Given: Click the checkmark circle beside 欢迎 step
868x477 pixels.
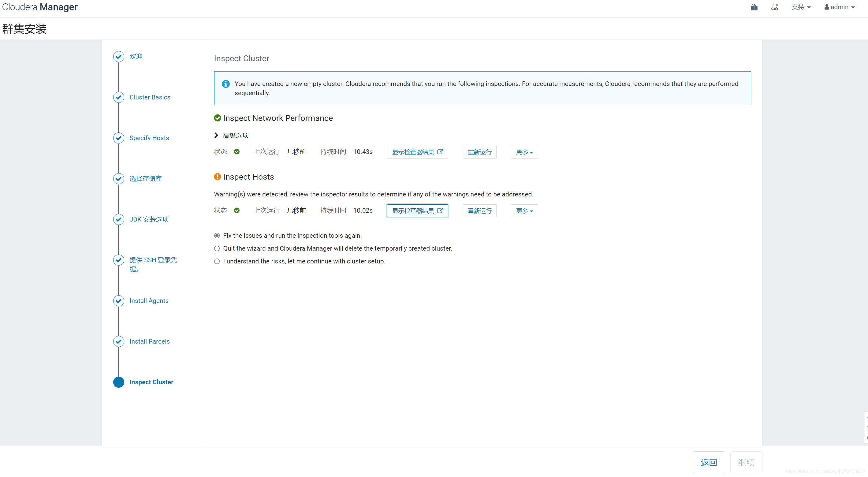Looking at the screenshot, I should click(x=119, y=57).
